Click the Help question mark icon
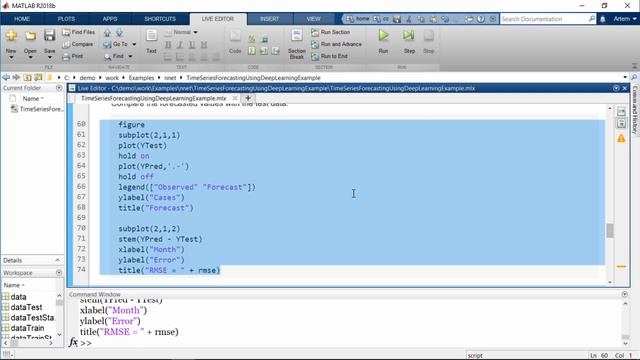This screenshot has height=360, width=640. (481, 19)
